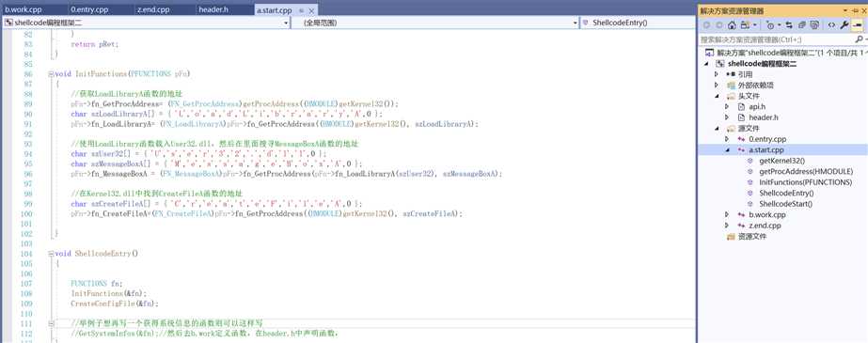Expand the api.h node
This screenshot has width=868, height=343.
point(727,107)
